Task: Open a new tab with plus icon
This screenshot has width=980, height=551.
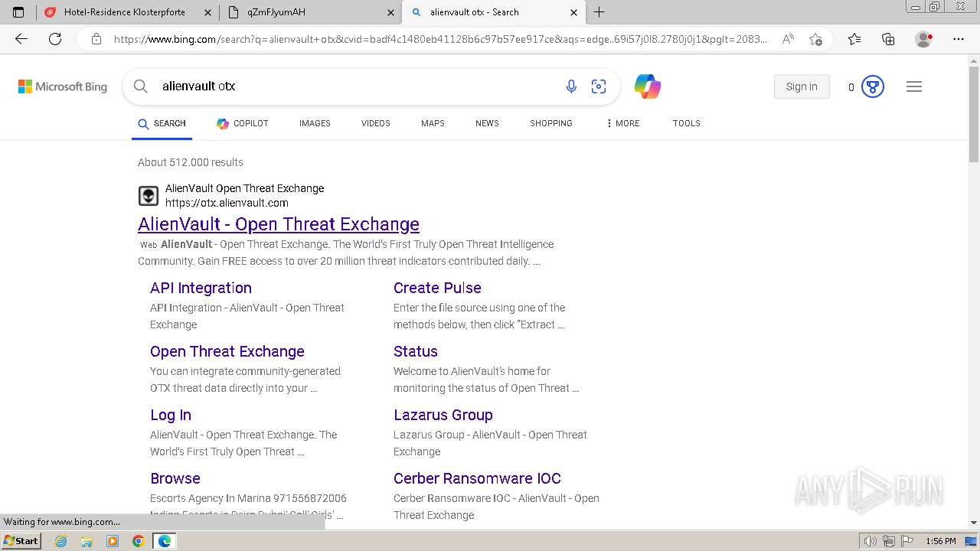Action: tap(599, 12)
